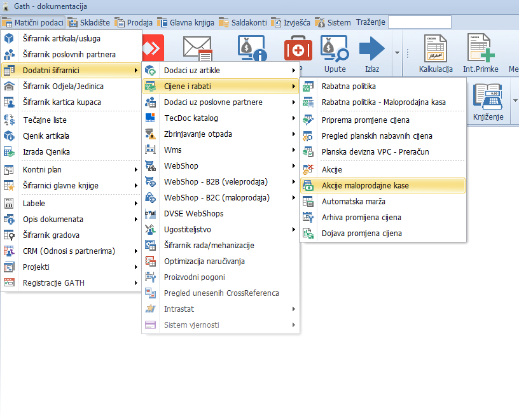
Task: Select Šifrarnik poslovnih partnera
Action: 69,54
